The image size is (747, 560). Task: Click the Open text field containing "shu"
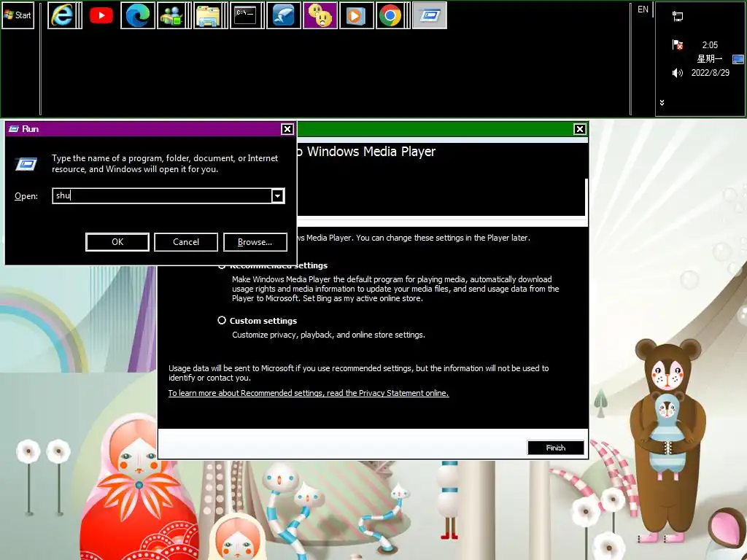[162, 195]
